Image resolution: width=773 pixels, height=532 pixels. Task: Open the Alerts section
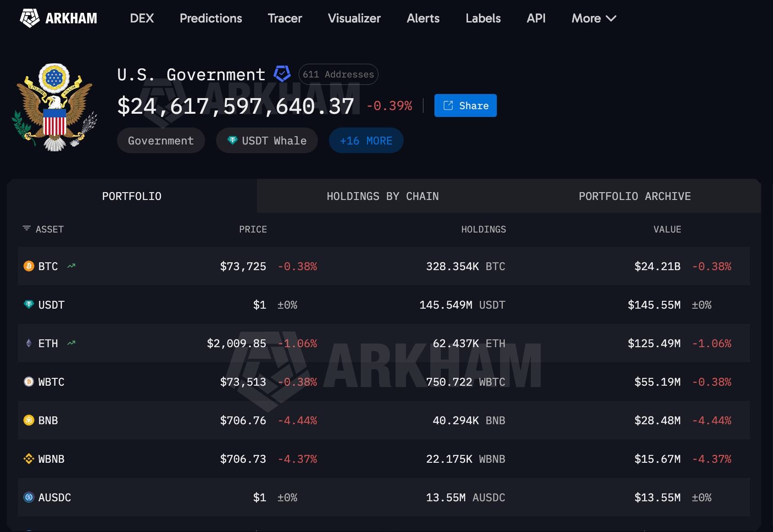pyautogui.click(x=423, y=18)
